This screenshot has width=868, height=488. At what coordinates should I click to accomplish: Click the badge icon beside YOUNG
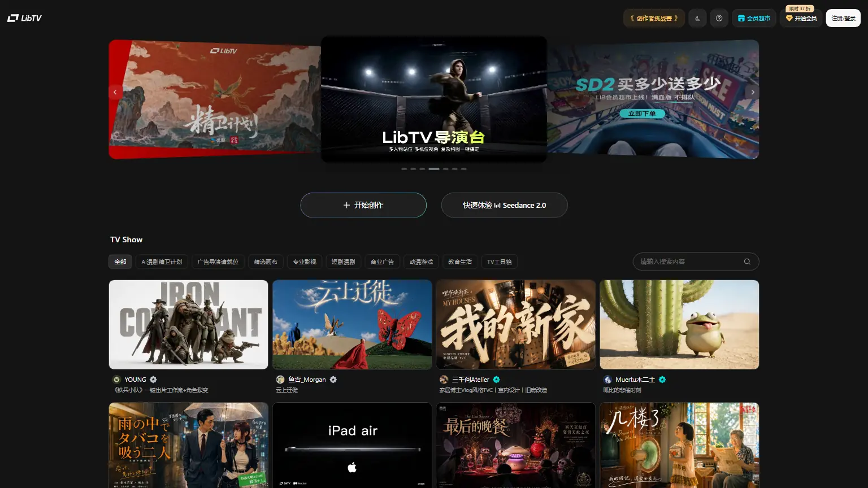coord(153,380)
